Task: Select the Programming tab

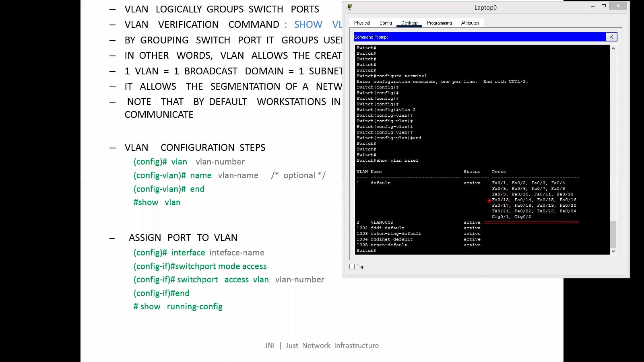Action: point(439,23)
